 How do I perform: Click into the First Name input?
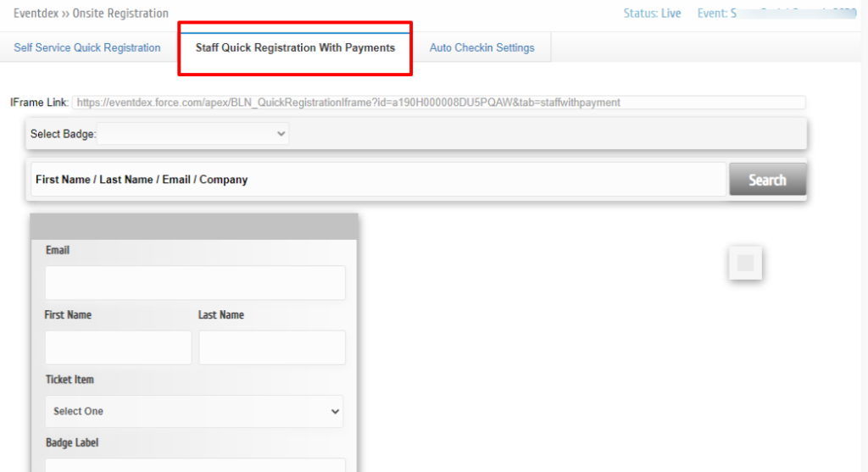pyautogui.click(x=118, y=347)
